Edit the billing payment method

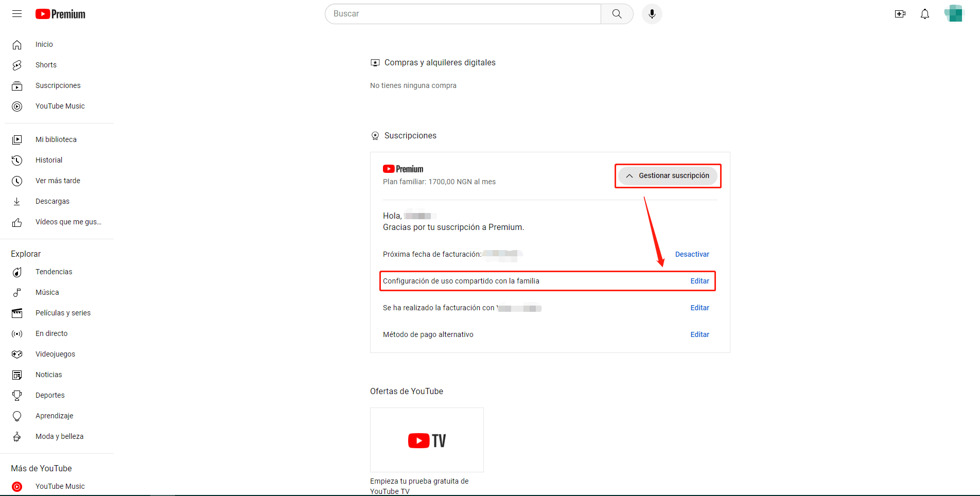[699, 308]
